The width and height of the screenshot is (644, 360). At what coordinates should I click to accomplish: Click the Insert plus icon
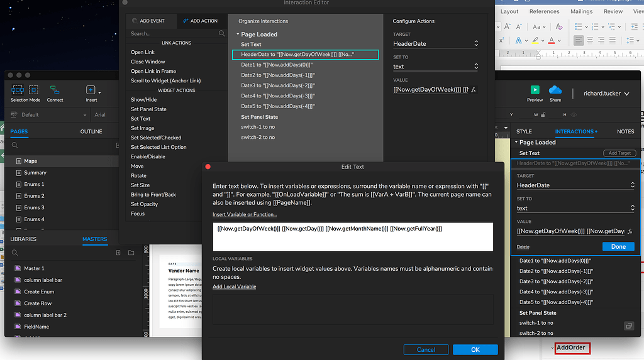tap(91, 90)
